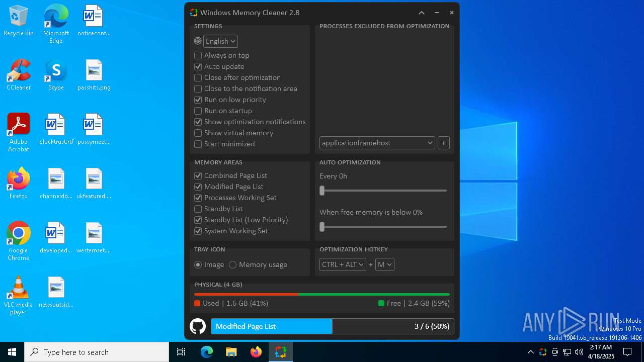Open the CTRL + ALT modifier dropdown
This screenshot has height=362, width=644.
click(343, 264)
